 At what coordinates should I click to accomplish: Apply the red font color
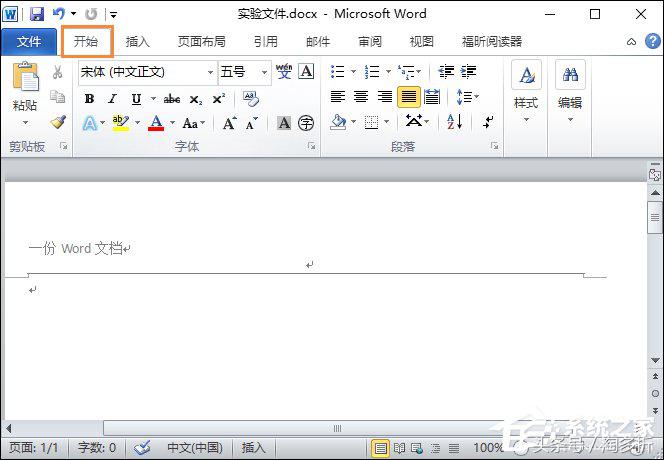pyautogui.click(x=156, y=123)
